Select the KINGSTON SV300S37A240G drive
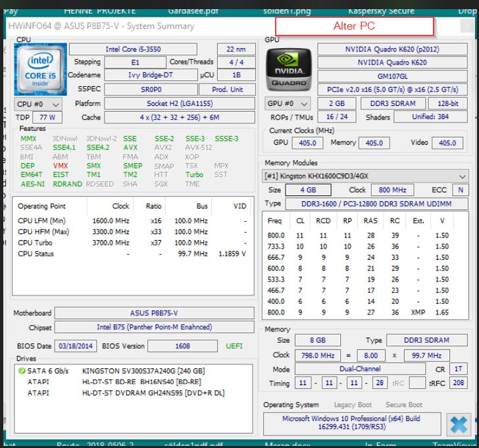Viewport: 479px width, 448px height. [134, 371]
